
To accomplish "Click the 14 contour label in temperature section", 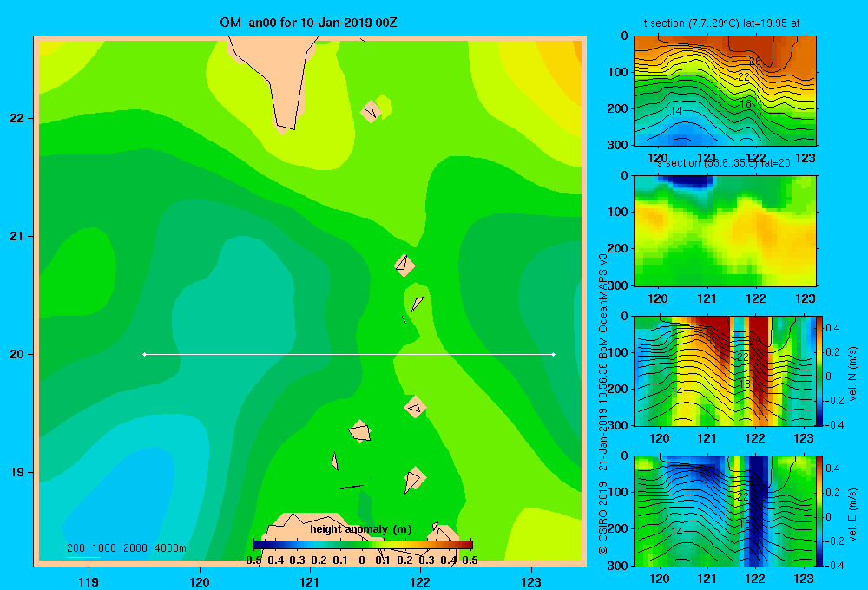I will [676, 111].
